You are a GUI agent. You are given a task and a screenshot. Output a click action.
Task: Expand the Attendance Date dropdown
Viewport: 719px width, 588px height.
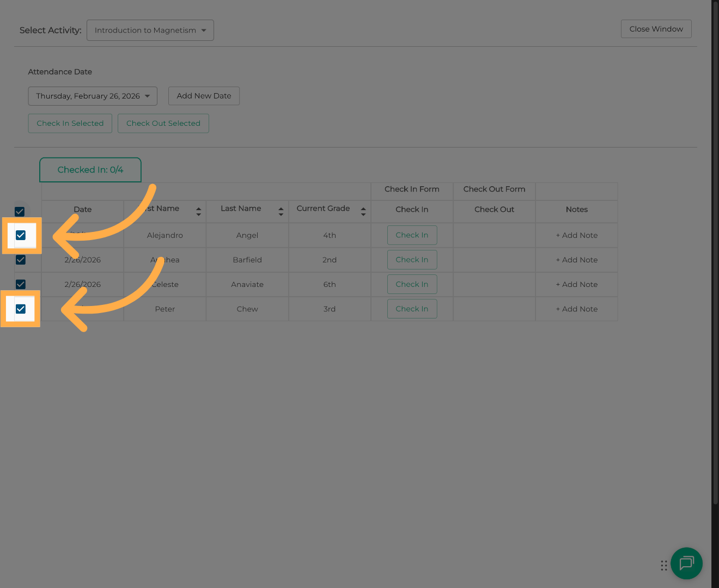point(93,96)
